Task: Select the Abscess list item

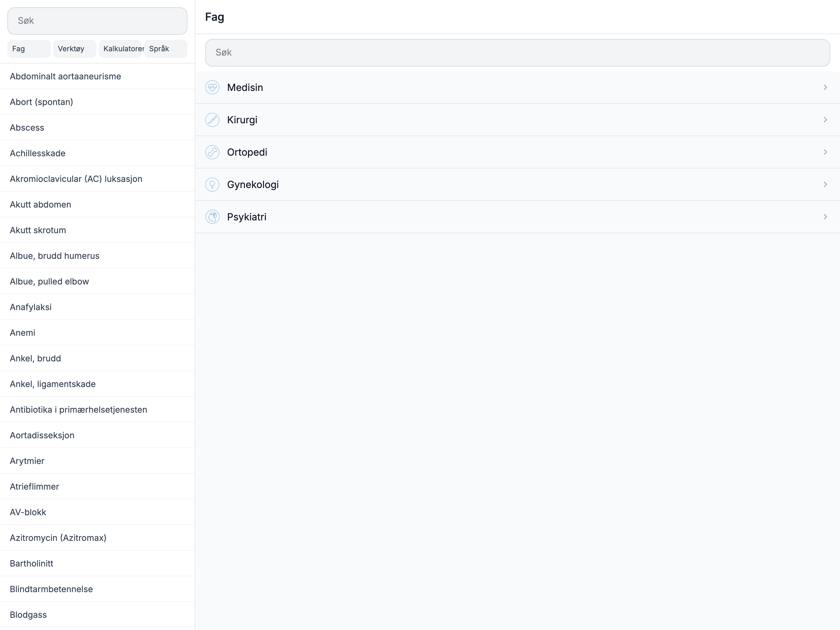Action: (x=97, y=128)
